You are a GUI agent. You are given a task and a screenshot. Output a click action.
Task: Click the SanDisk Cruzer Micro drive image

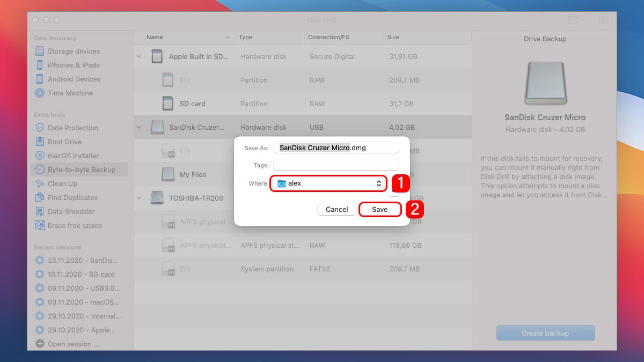(x=545, y=83)
